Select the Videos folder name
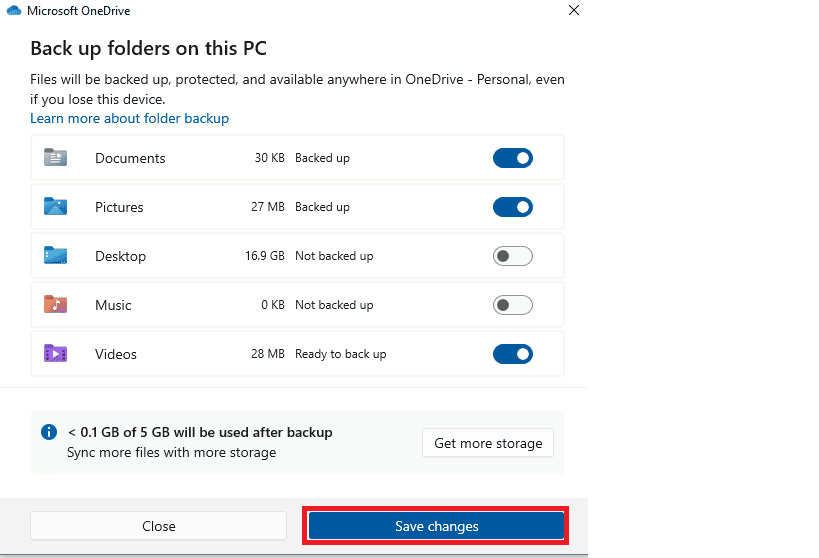 click(116, 354)
